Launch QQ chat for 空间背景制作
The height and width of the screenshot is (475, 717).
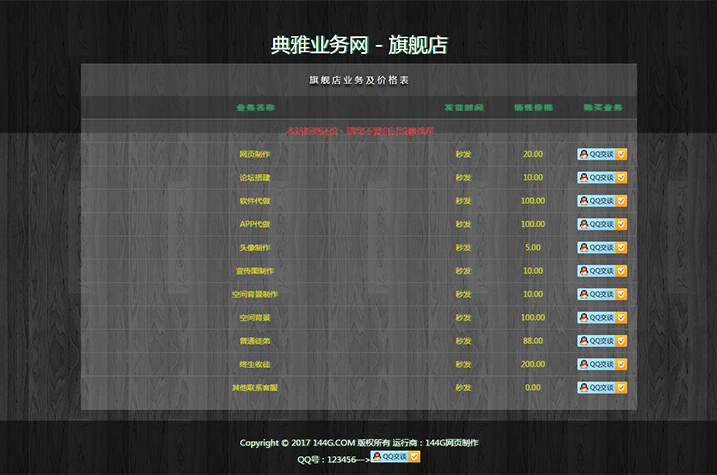(x=601, y=294)
